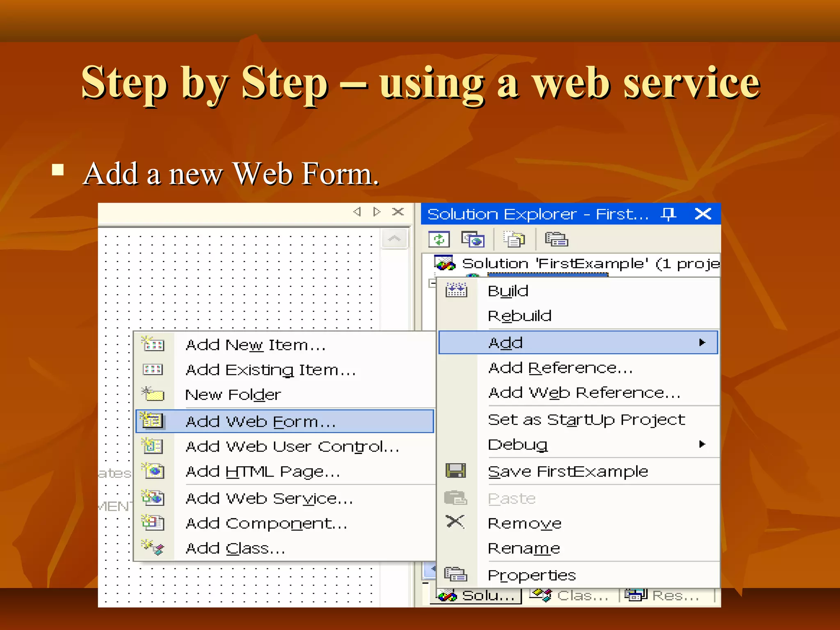Viewport: 840px width, 630px height.
Task: Close the active designer document
Action: [398, 212]
